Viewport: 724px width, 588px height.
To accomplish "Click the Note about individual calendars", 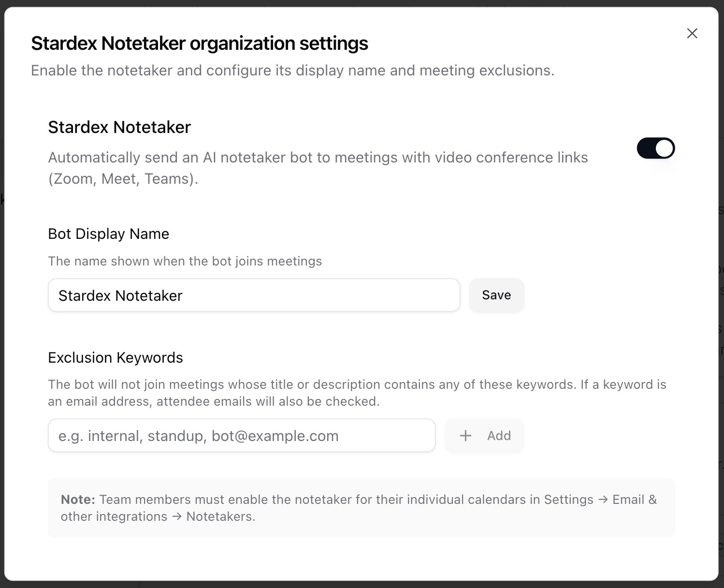I will (x=361, y=508).
